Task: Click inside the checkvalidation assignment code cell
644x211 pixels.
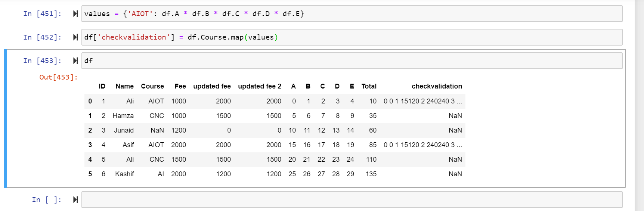Action: coord(351,37)
